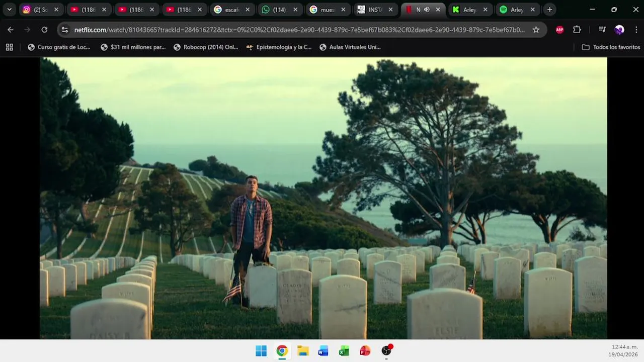
Task: Open the Chrome profile avatar
Action: point(619,30)
